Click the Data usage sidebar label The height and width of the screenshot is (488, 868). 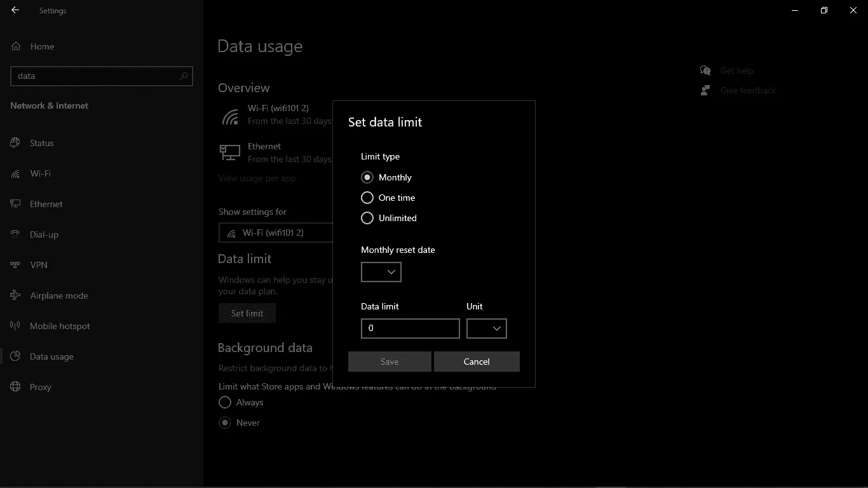coord(51,356)
